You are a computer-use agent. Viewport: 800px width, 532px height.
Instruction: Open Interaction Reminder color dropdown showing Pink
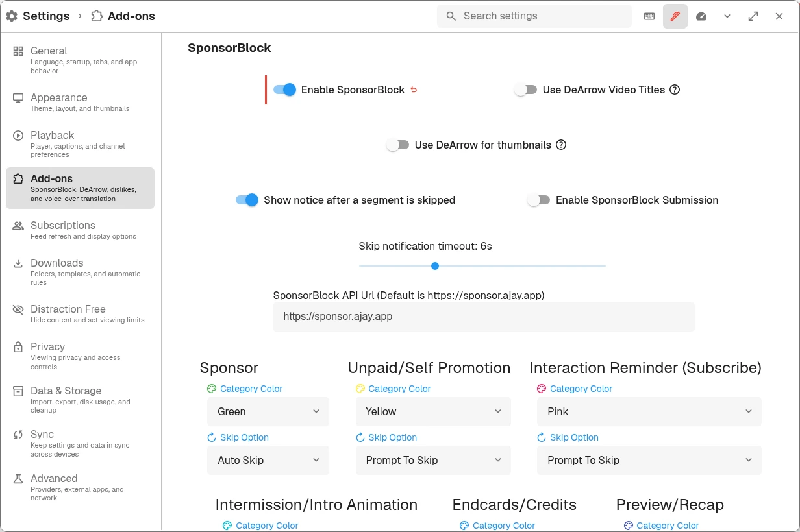click(649, 411)
